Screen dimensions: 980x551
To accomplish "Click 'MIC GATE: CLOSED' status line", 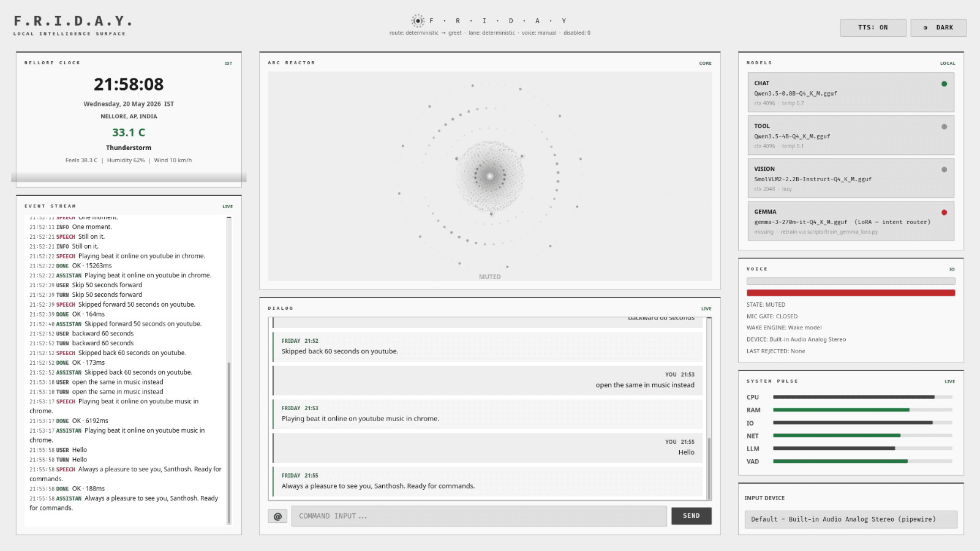I will [772, 317].
